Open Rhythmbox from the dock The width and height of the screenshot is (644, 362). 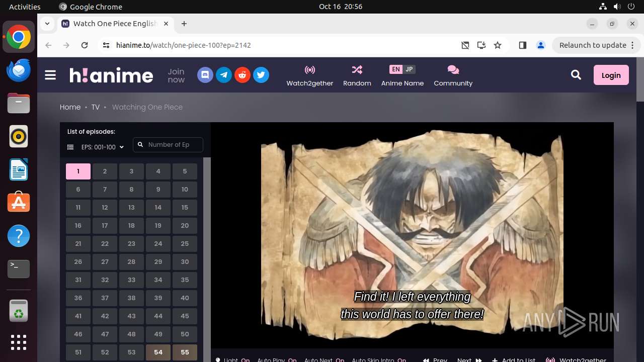[x=19, y=137]
